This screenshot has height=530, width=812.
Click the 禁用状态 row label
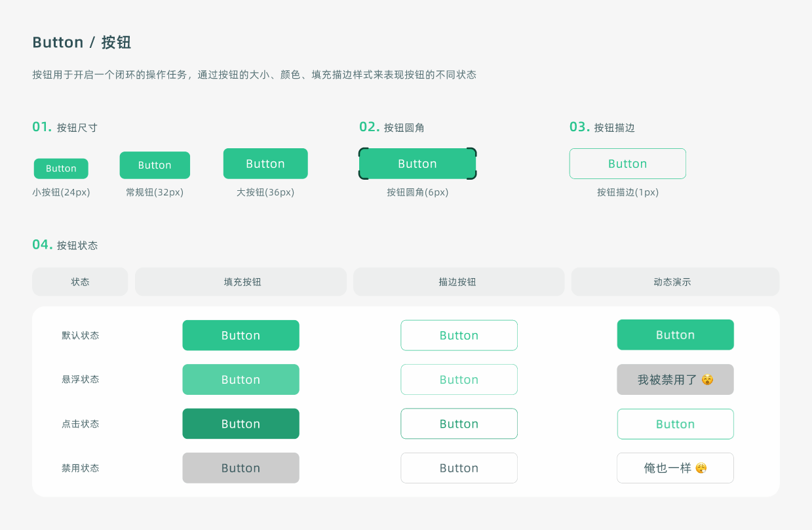pos(81,468)
